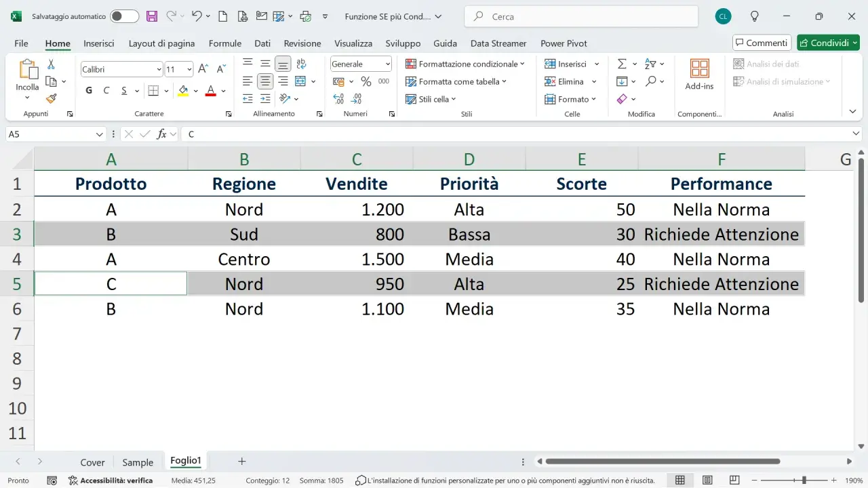The width and height of the screenshot is (868, 488).
Task: Open the Generale number format dropdown
Action: pos(388,64)
